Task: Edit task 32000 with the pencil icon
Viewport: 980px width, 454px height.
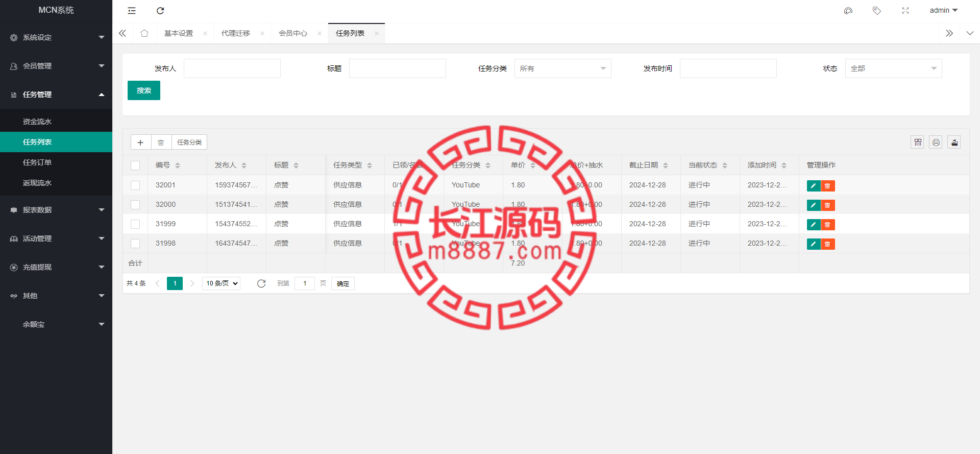Action: click(x=814, y=205)
